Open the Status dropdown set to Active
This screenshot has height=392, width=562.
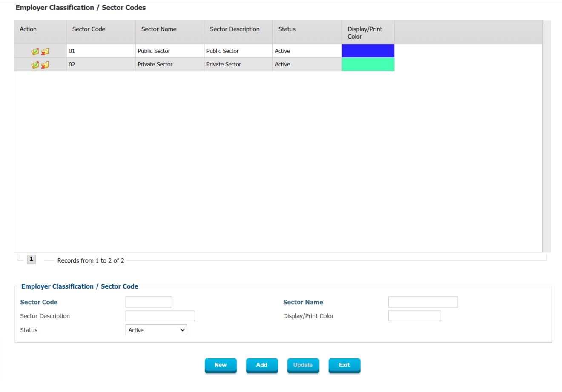[x=156, y=330]
